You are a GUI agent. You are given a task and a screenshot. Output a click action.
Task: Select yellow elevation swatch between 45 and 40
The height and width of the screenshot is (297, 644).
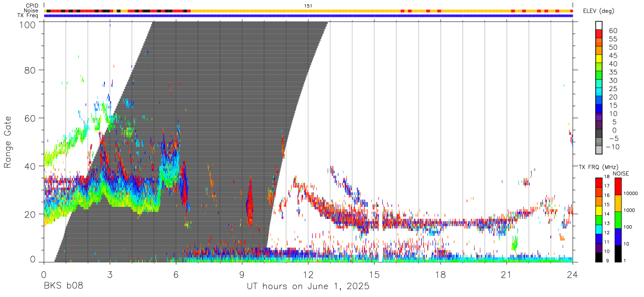click(x=599, y=60)
